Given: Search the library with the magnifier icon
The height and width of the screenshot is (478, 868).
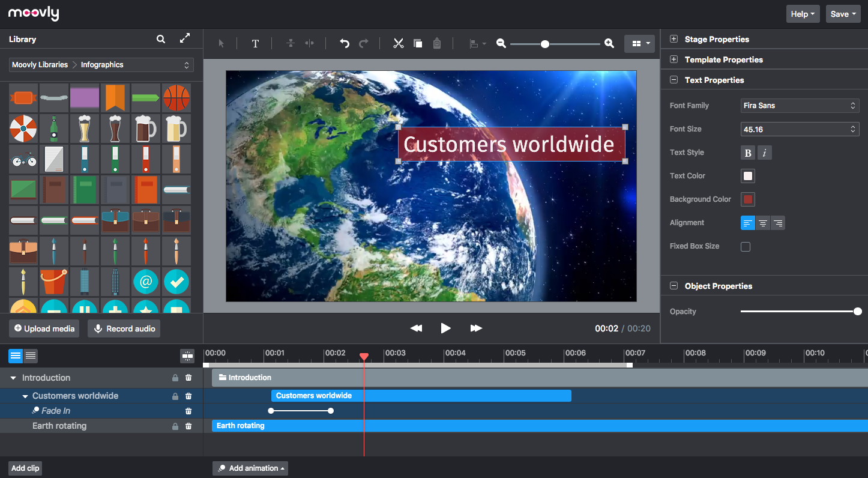Looking at the screenshot, I should (161, 39).
